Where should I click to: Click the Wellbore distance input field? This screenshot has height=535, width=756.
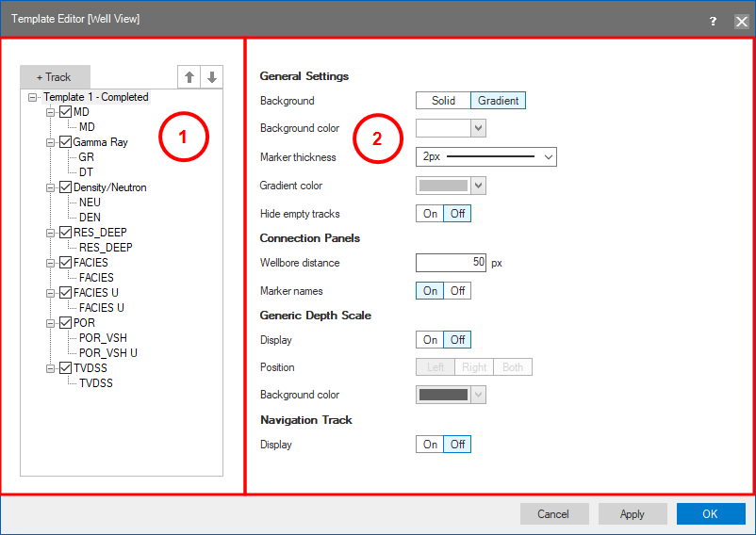pos(451,263)
